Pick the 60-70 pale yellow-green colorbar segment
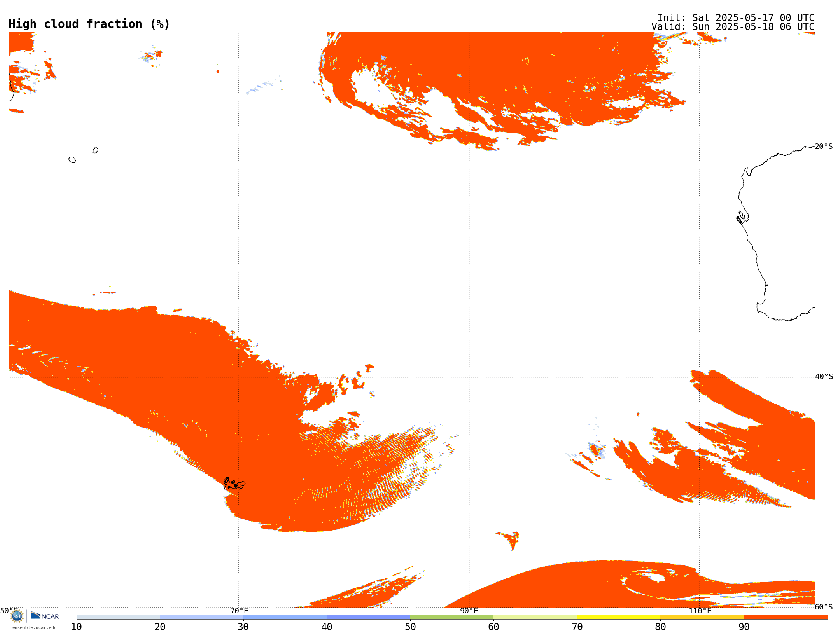Image resolution: width=840 pixels, height=632 pixels. pos(535,617)
